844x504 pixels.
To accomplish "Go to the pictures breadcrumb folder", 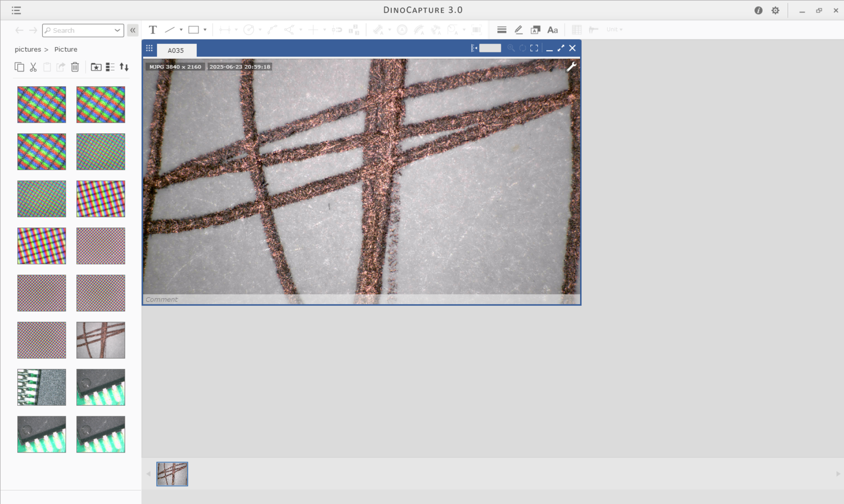I will (x=27, y=49).
